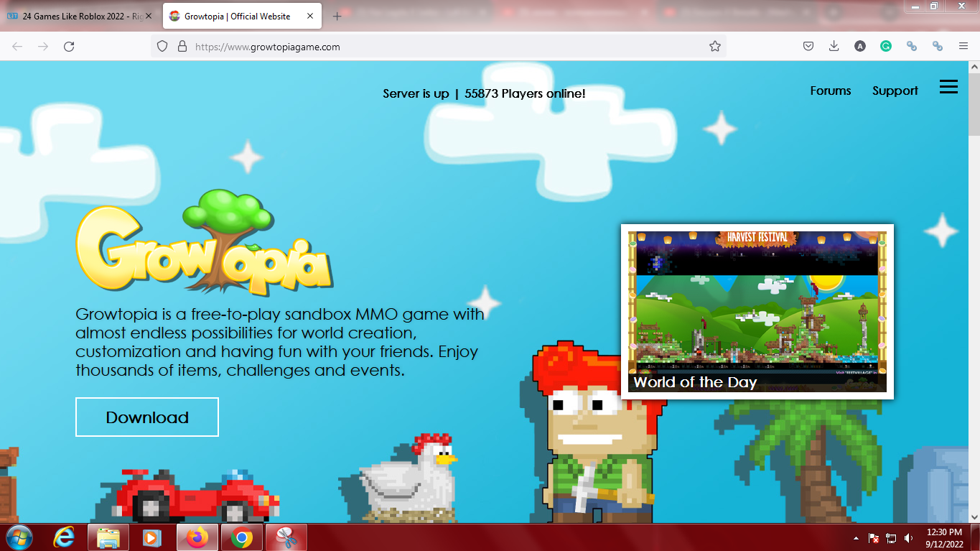Open Windows Explorer from taskbar
This screenshot has width=980, height=551.
pyautogui.click(x=108, y=537)
